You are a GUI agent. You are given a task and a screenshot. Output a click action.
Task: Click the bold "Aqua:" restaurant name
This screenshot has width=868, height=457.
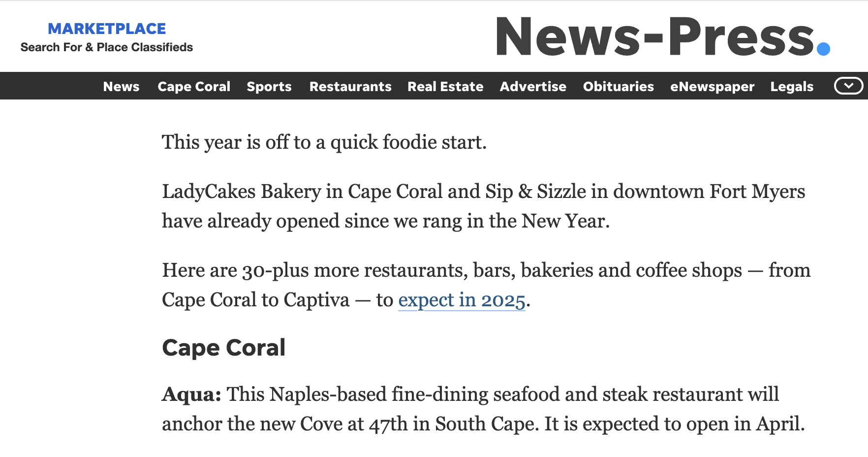[x=191, y=394]
